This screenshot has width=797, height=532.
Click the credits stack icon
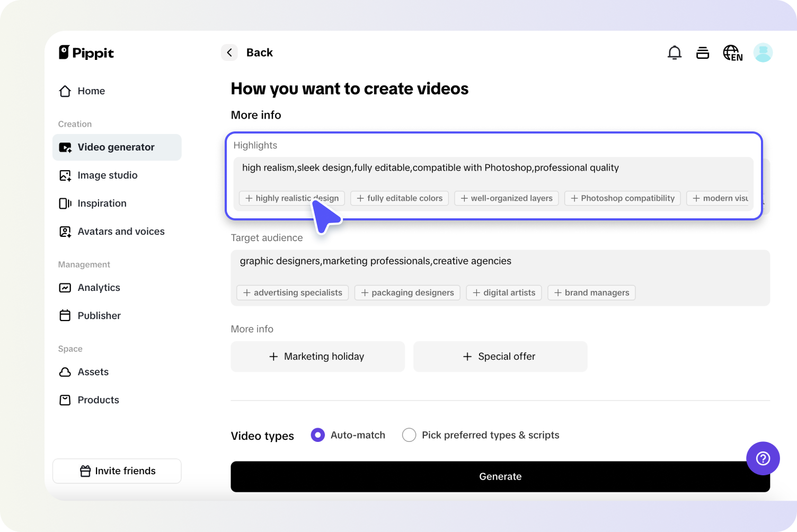(703, 53)
